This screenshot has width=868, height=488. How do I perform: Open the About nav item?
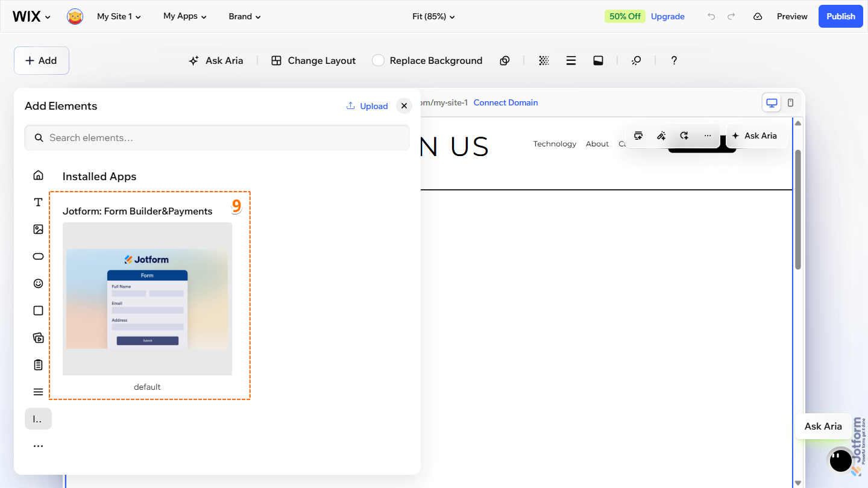click(597, 143)
